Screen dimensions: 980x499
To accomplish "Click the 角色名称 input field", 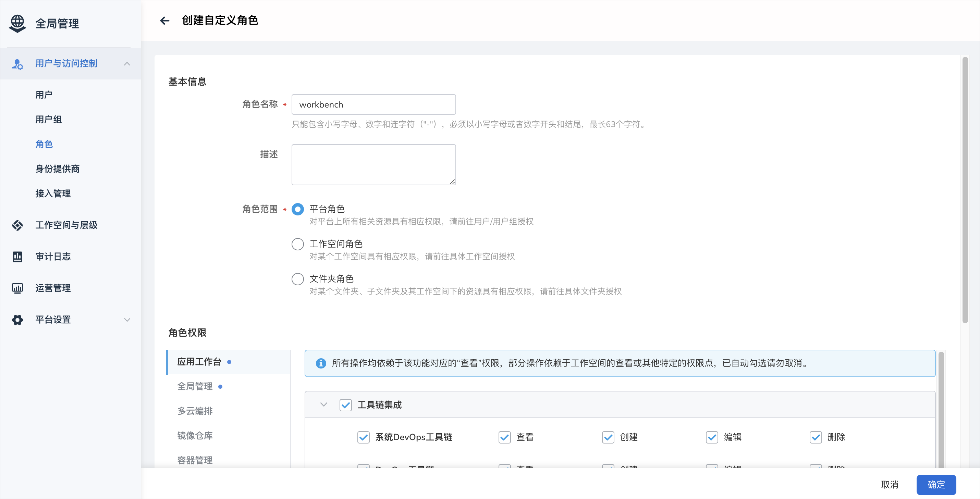I will [x=373, y=104].
